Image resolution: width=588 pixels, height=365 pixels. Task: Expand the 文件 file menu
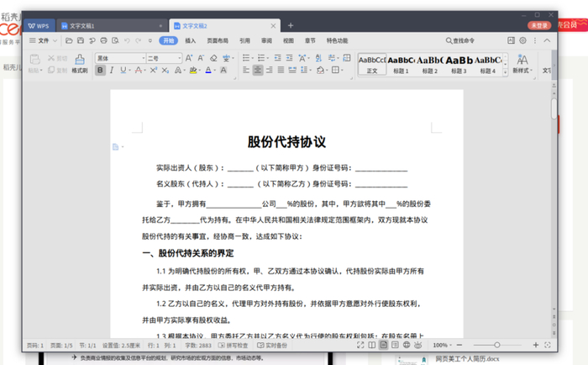point(43,40)
